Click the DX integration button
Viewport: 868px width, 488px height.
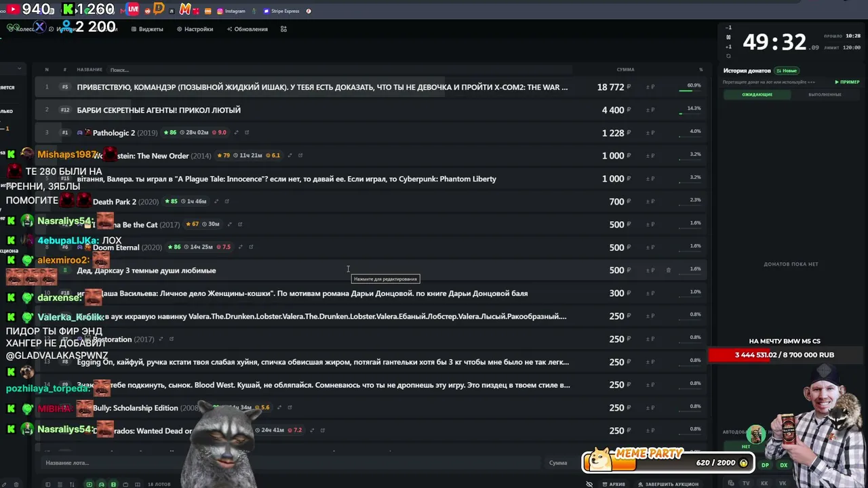point(783,465)
